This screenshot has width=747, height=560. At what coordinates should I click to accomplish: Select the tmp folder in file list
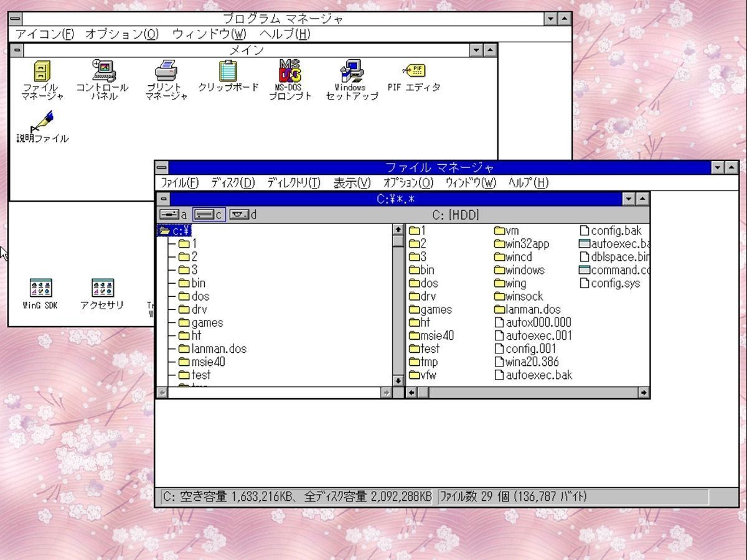point(423,362)
